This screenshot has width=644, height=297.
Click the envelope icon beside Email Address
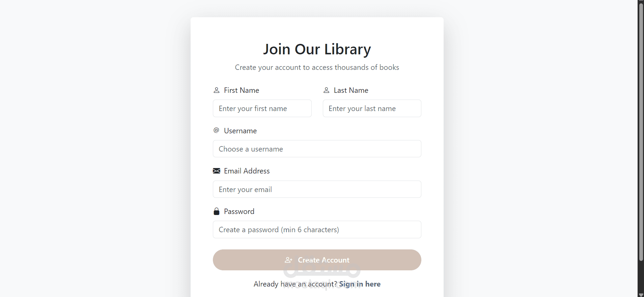coord(217,171)
